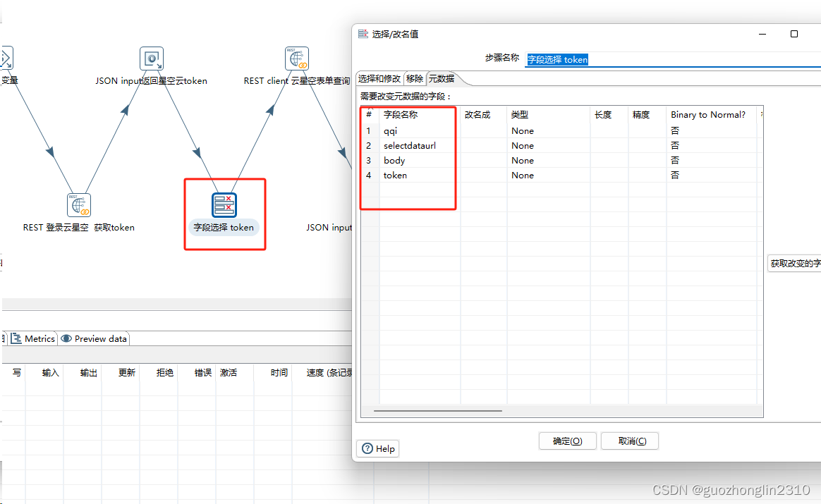This screenshot has height=504, width=821.
Task: Open the 类型 dropdown for the body row
Action: pos(549,160)
